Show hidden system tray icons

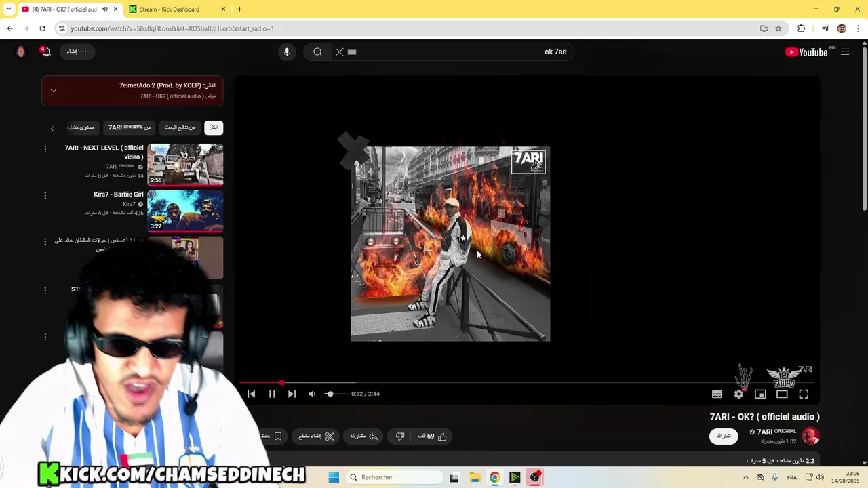(746, 477)
